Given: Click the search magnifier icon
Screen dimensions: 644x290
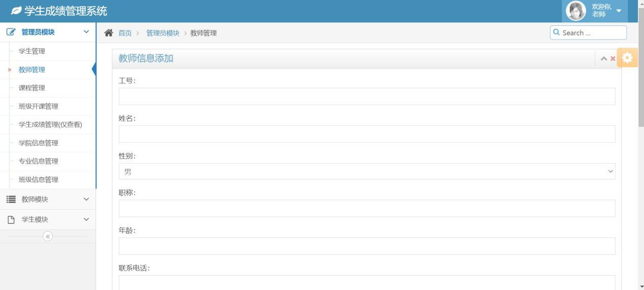Looking at the screenshot, I should 557,33.
